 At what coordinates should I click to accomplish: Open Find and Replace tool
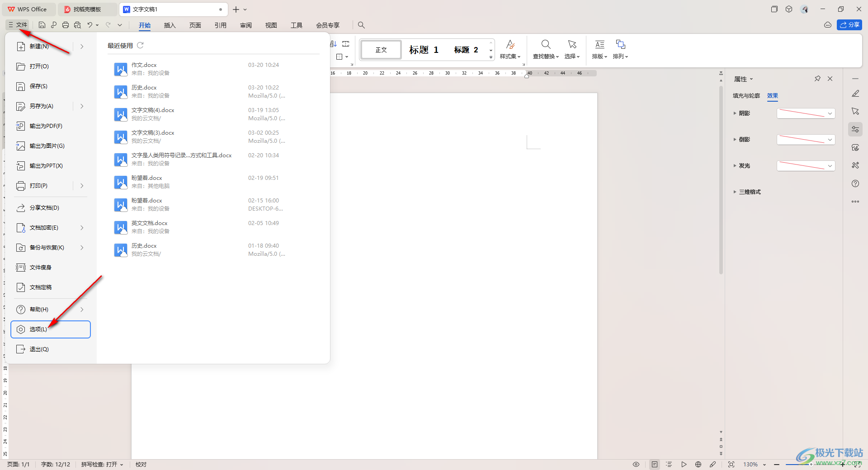tap(546, 49)
